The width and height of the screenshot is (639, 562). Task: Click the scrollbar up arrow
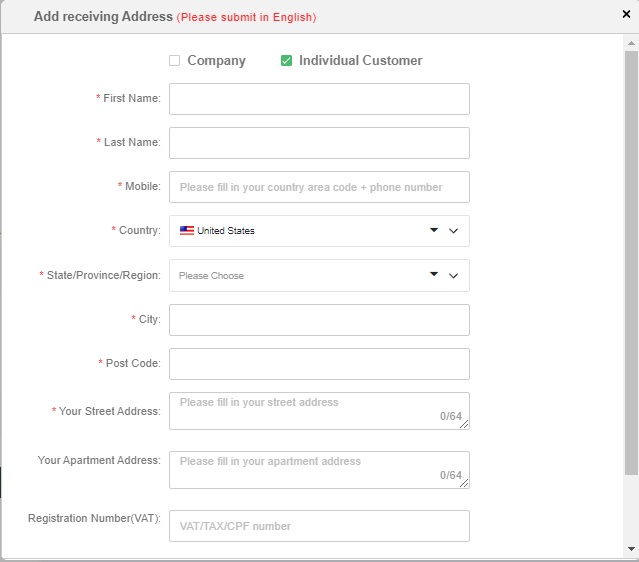coord(631,43)
